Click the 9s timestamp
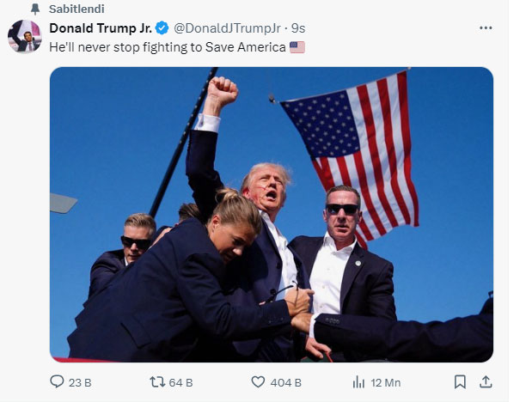Viewport: 532px width, 402px height. coord(298,28)
